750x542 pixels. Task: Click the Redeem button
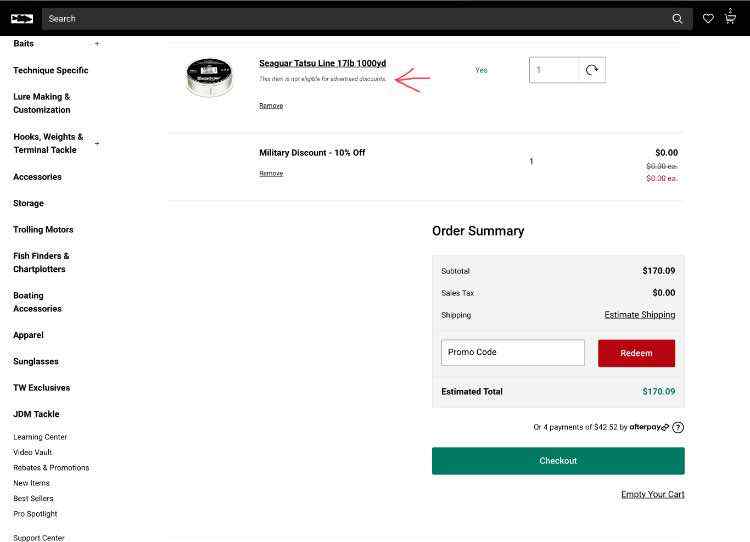coord(636,353)
